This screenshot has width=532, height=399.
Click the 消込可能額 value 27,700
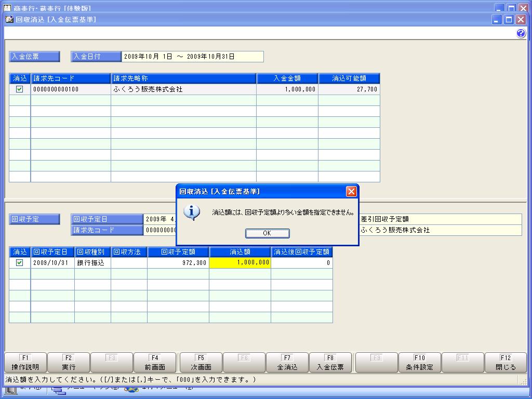click(349, 89)
